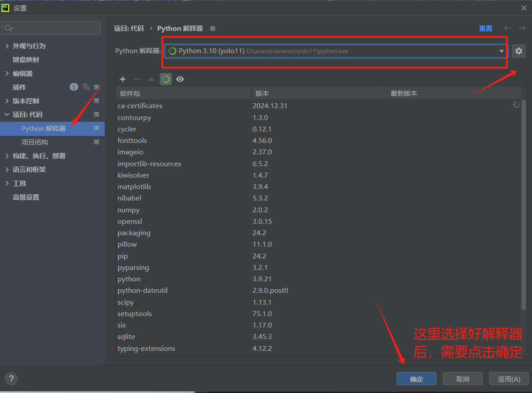
Task: Select the cycler package row
Action: pyautogui.click(x=318, y=129)
